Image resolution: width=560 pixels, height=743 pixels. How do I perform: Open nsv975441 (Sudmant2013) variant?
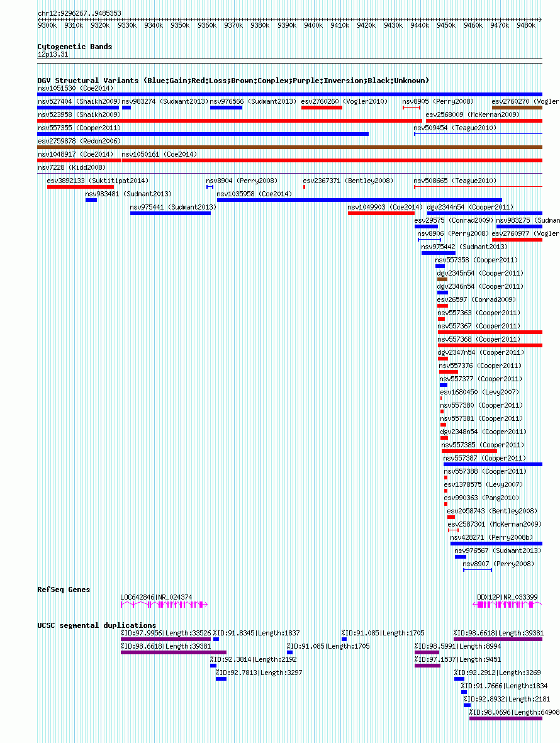tap(170, 214)
